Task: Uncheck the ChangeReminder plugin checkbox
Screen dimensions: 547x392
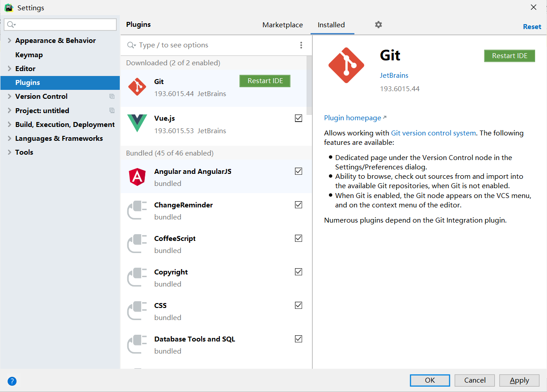Action: [x=299, y=205]
